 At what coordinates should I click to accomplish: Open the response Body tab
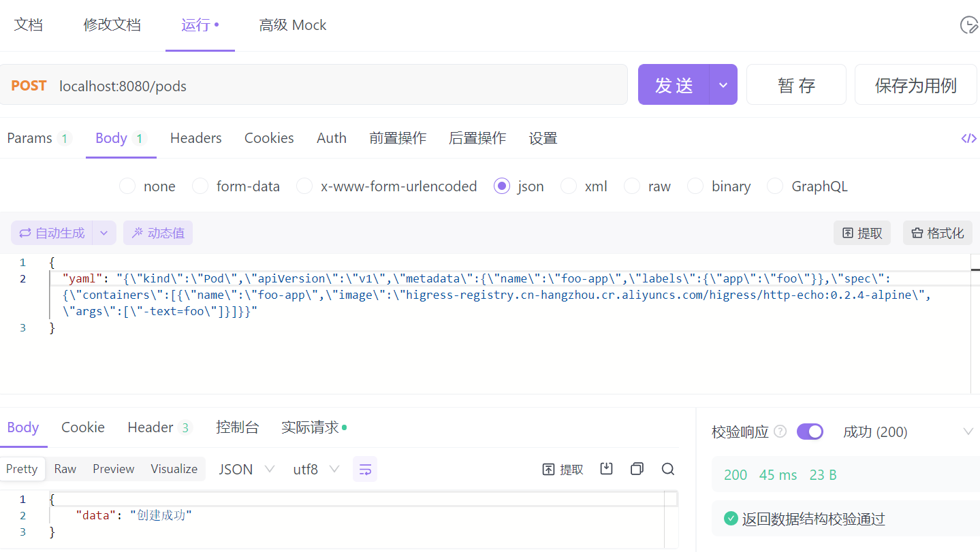pos(23,427)
